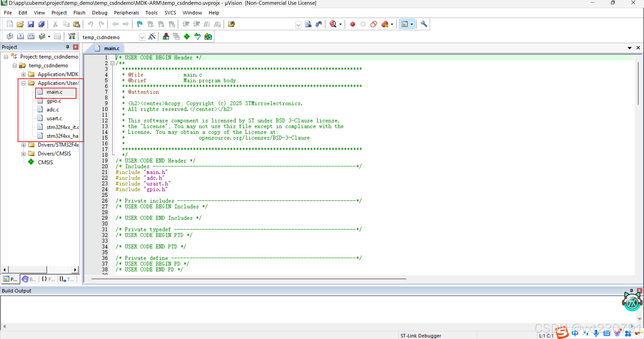This screenshot has width=644, height=339.
Task: Collapse the Application/User folder
Action: pos(23,83)
